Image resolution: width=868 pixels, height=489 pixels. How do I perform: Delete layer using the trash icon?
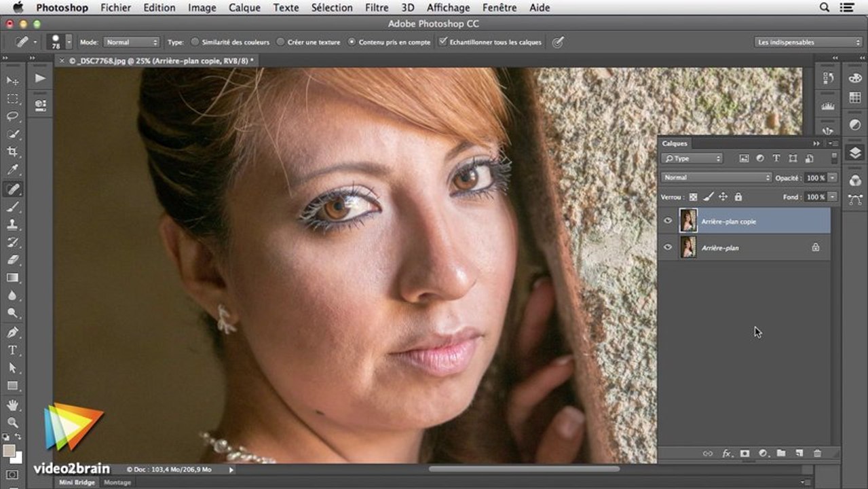point(817,453)
